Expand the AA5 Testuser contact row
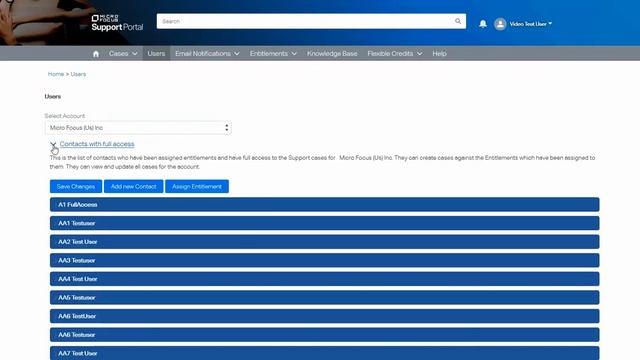 pos(324,298)
